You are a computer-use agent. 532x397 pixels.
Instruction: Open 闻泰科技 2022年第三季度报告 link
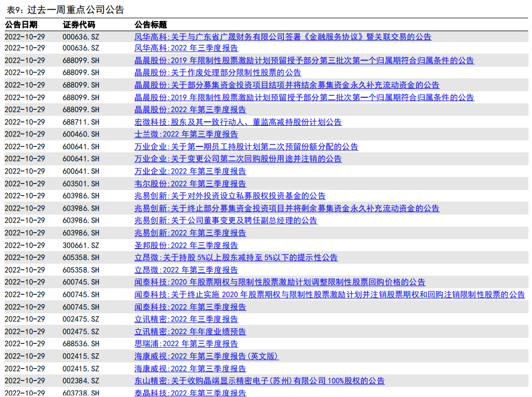190,307
